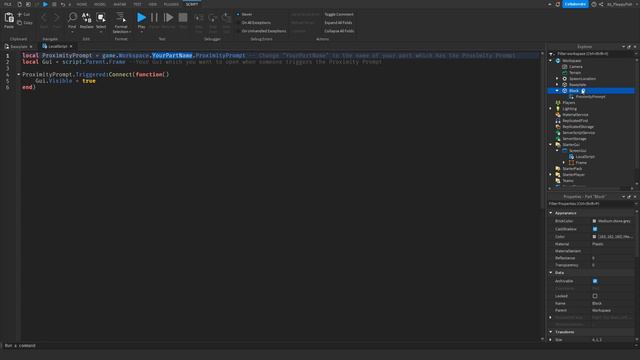The image size is (640, 360).
Task: Select Terrain in Explorer tree
Action: (575, 73)
